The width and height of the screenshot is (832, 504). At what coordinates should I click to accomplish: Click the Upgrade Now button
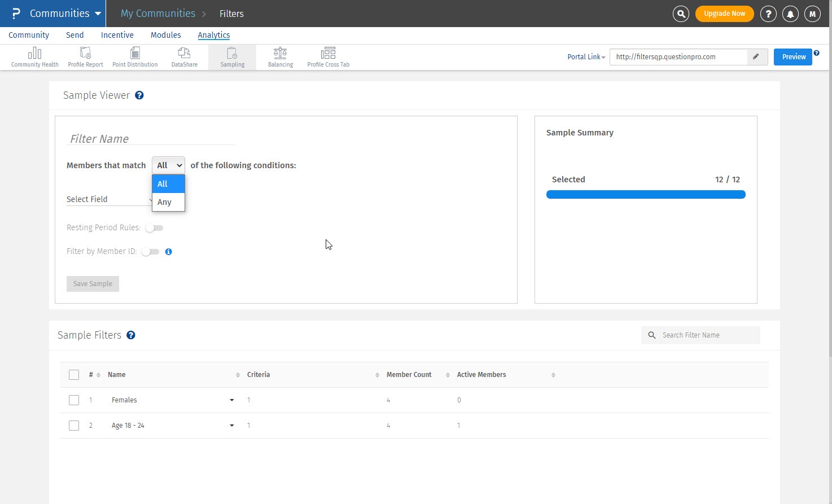tap(724, 14)
